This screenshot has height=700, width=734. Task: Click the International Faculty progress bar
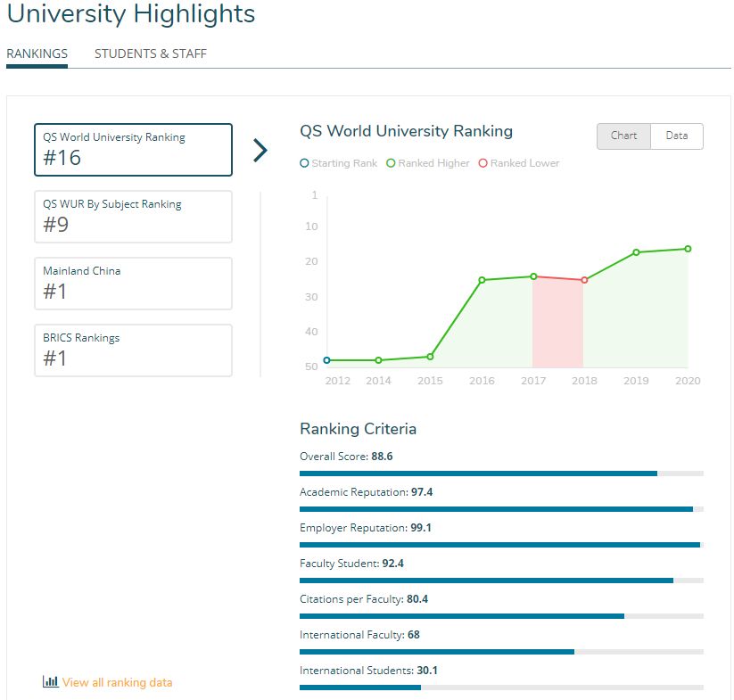point(501,652)
